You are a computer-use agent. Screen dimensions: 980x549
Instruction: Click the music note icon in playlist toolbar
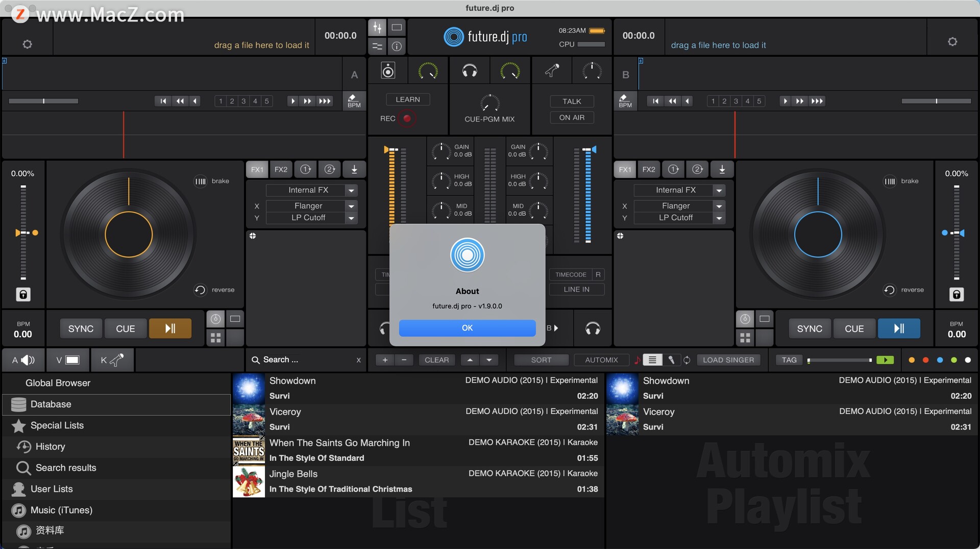637,360
